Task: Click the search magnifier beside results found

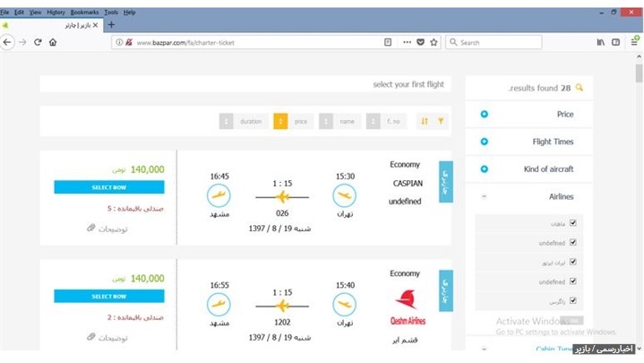Action: (x=580, y=88)
